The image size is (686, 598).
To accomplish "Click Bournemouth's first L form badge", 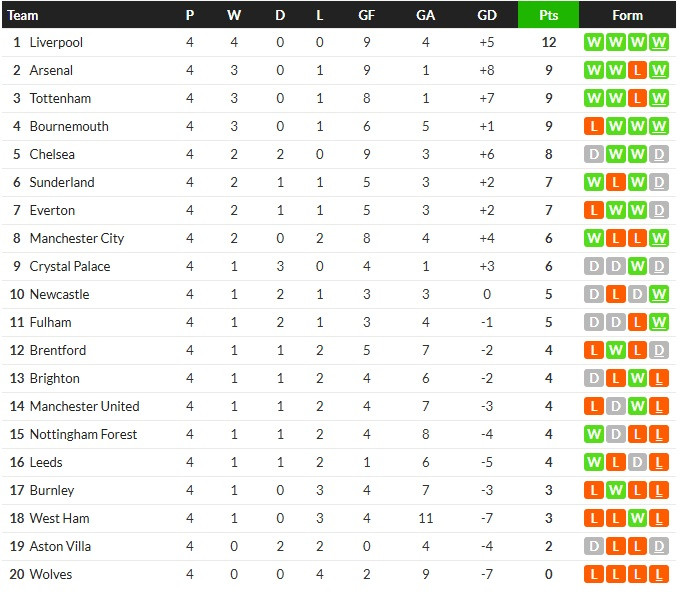I will click(594, 126).
